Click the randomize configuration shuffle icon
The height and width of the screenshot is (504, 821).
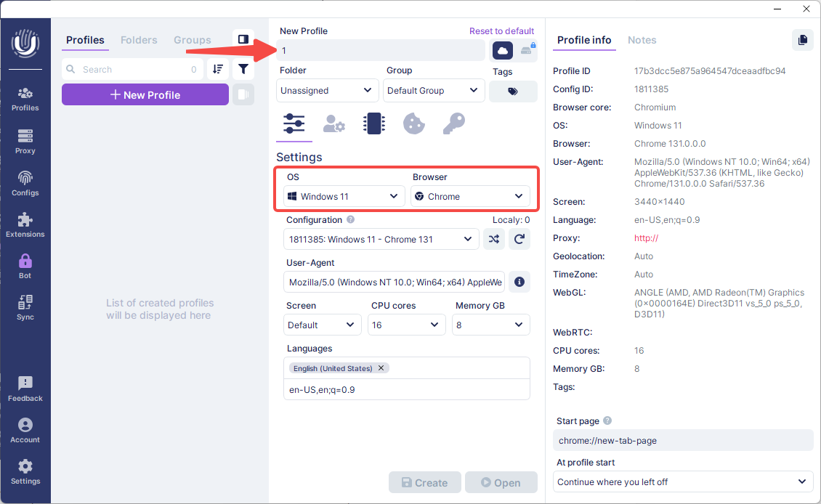pyautogui.click(x=494, y=240)
